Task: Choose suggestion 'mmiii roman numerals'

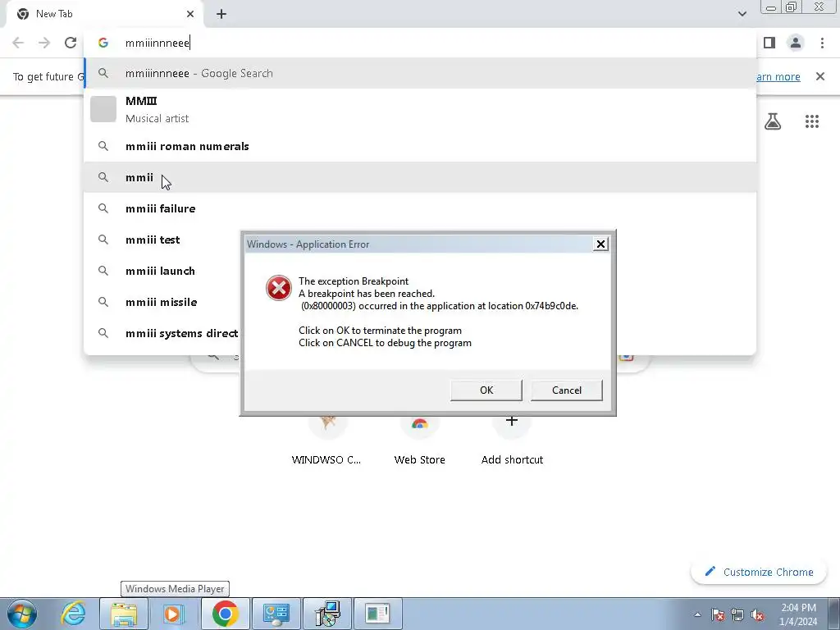Action: (420, 146)
